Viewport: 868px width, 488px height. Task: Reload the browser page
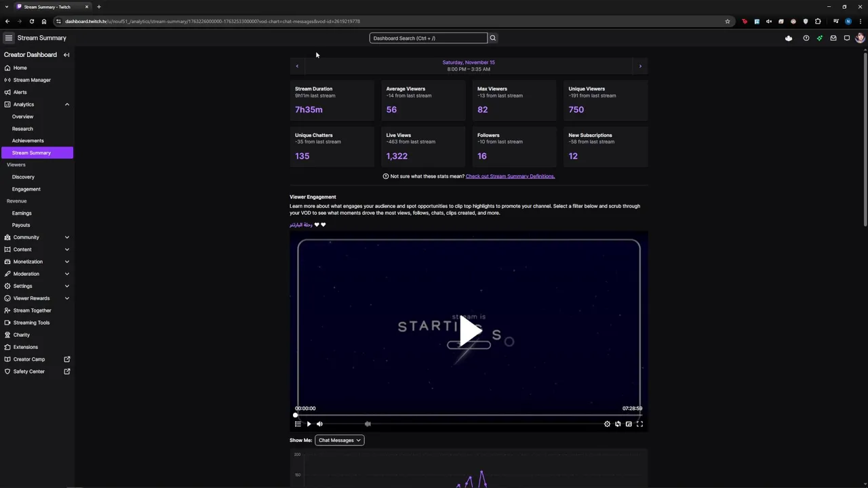[x=32, y=21]
